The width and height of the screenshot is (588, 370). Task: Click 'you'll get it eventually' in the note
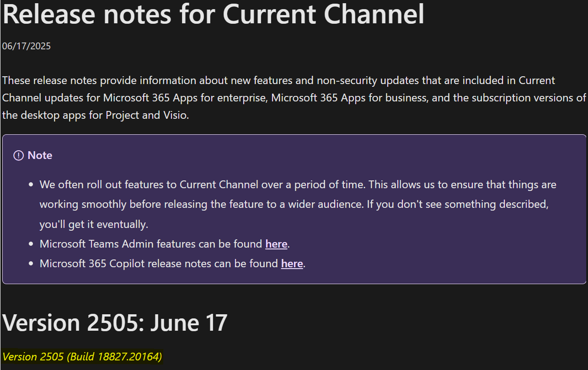pyautogui.click(x=94, y=224)
